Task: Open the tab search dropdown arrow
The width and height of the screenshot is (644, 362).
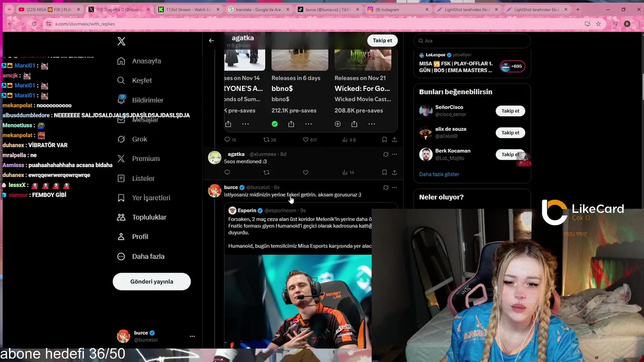Action: pos(9,10)
